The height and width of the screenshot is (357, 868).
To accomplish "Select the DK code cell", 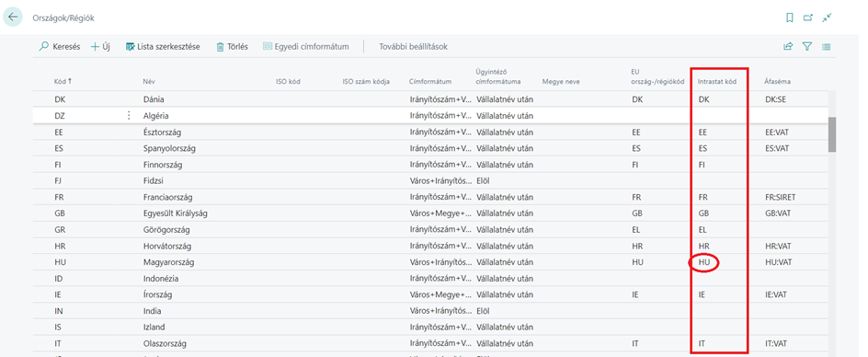I will [x=60, y=99].
